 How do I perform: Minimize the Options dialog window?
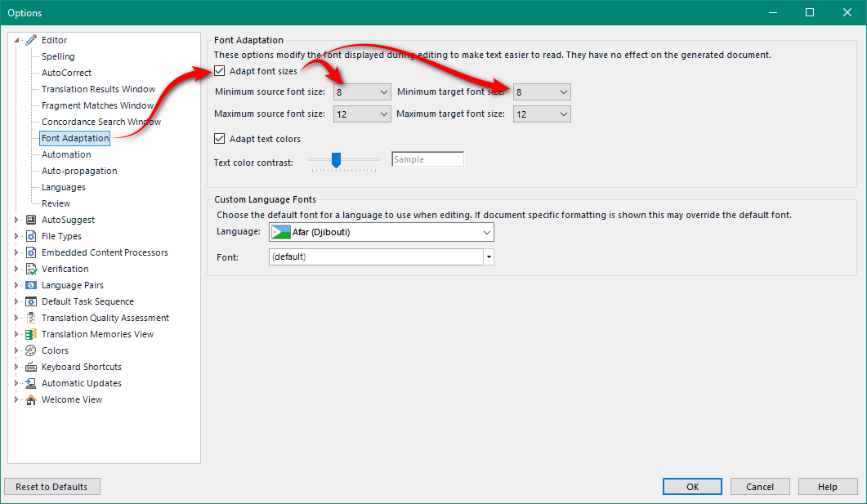773,12
